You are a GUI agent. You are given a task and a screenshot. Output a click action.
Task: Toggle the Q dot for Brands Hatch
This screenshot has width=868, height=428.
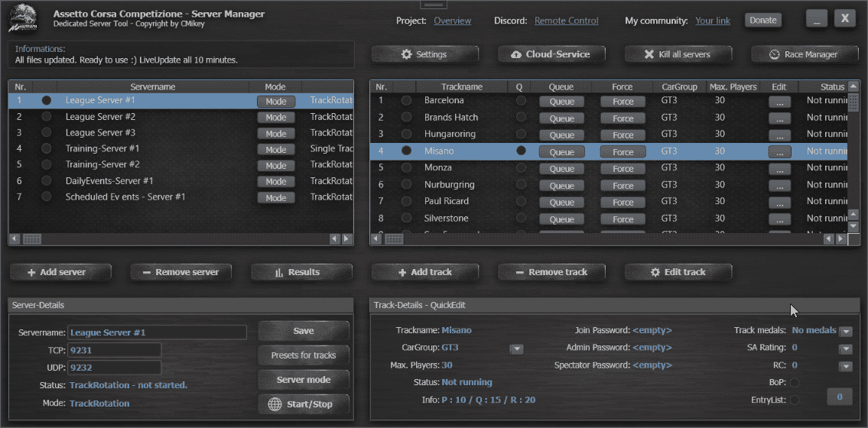[x=521, y=117]
